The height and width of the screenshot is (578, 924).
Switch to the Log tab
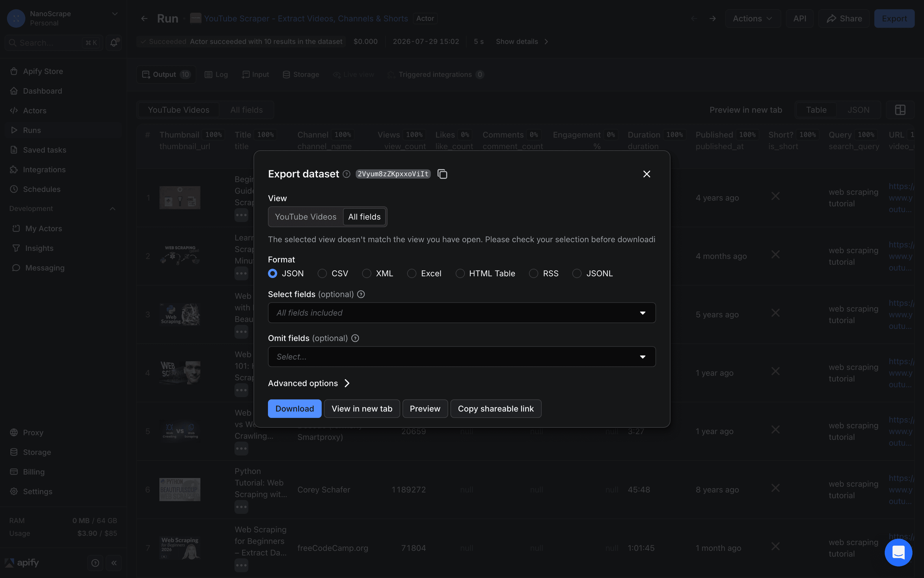[216, 75]
